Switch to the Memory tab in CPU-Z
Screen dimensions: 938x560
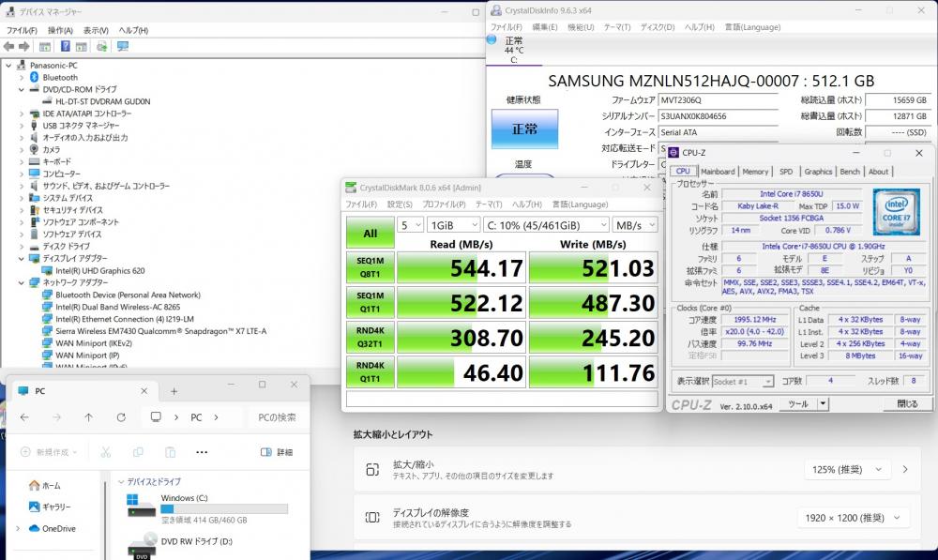755,172
